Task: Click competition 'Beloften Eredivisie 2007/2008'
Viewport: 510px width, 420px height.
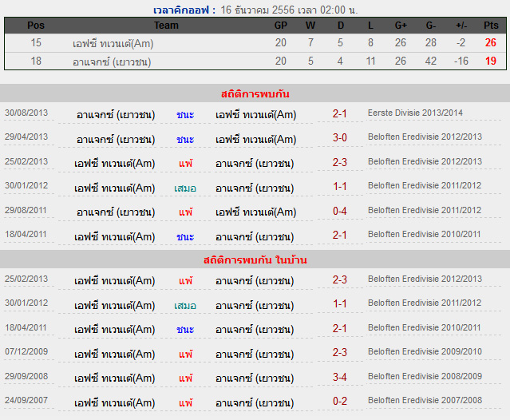Action: click(x=425, y=400)
